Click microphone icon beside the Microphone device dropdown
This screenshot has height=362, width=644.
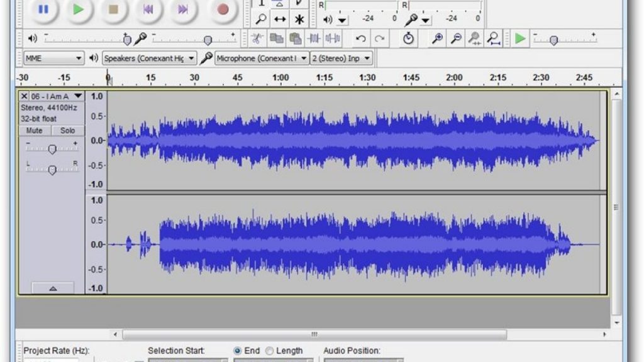click(x=206, y=58)
